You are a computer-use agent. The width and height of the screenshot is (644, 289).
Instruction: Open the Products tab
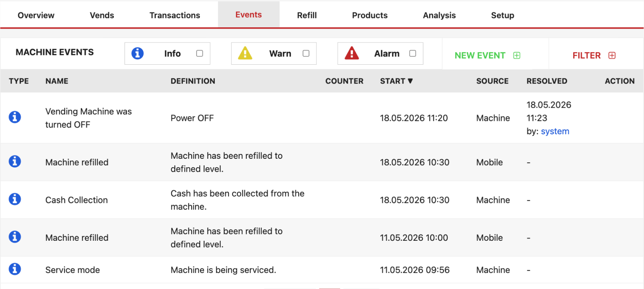tap(370, 15)
